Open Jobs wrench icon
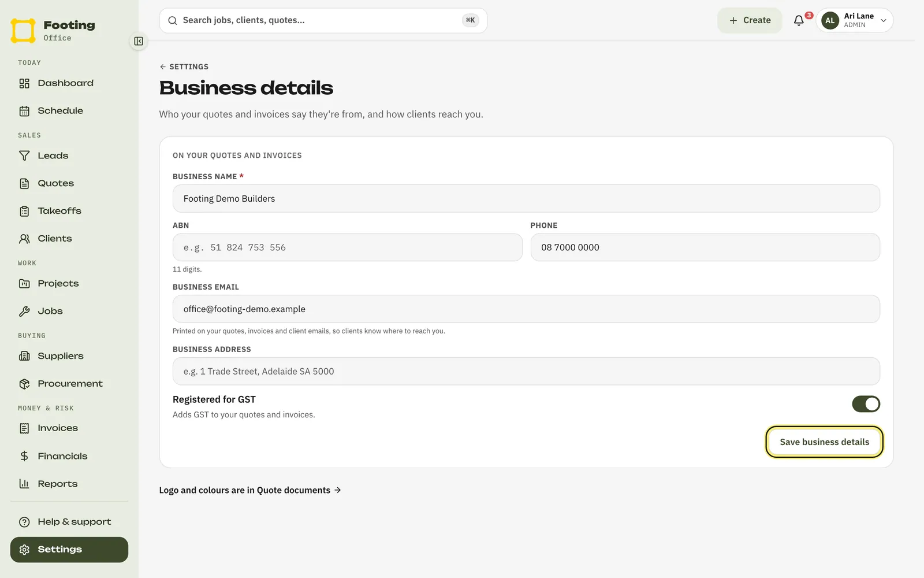Image resolution: width=924 pixels, height=578 pixels. (24, 312)
